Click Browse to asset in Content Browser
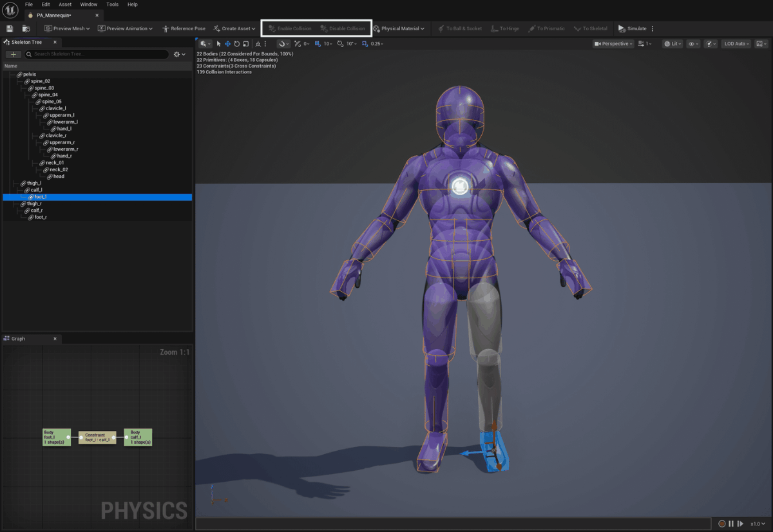 [26, 28]
